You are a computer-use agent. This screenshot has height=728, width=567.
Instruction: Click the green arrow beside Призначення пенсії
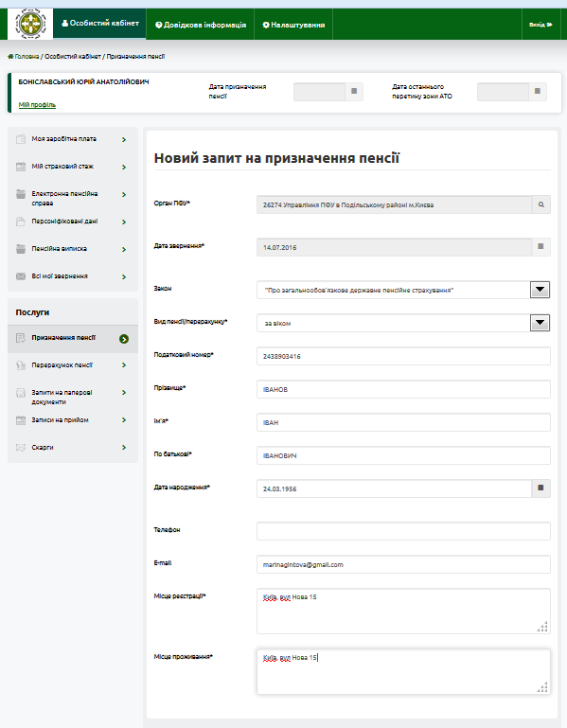pyautogui.click(x=123, y=339)
